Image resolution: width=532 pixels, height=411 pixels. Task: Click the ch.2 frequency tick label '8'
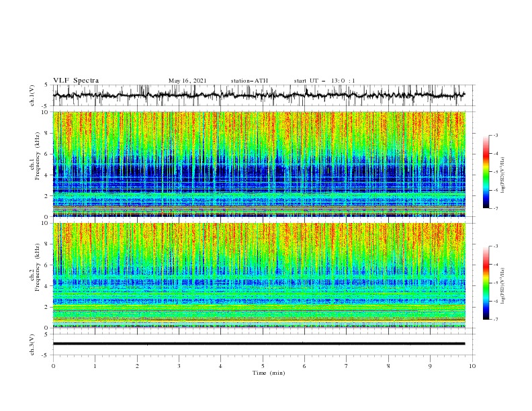[47, 244]
